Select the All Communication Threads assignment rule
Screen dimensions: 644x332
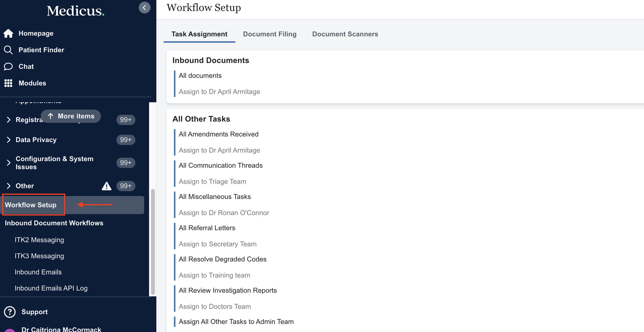221,165
